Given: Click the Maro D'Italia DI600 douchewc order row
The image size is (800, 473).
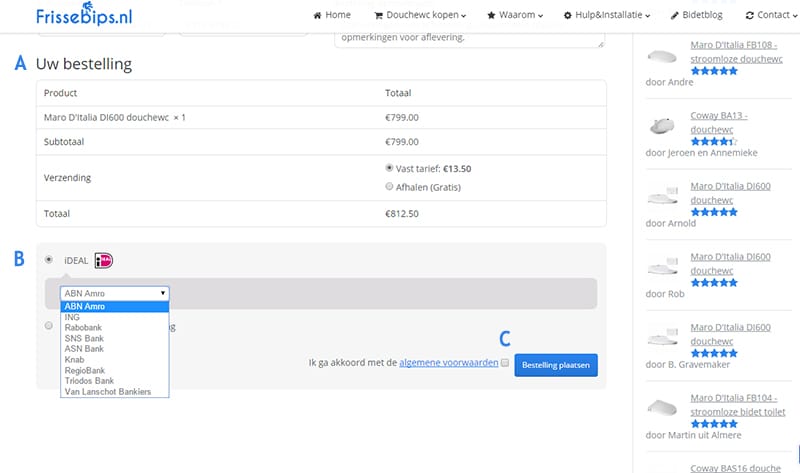Looking at the screenshot, I should [x=321, y=117].
